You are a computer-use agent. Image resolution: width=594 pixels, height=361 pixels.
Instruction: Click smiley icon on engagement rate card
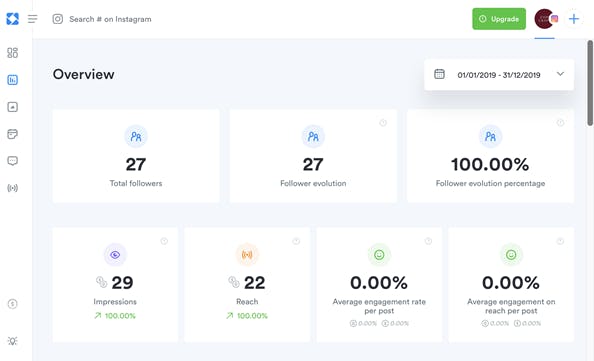point(379,255)
